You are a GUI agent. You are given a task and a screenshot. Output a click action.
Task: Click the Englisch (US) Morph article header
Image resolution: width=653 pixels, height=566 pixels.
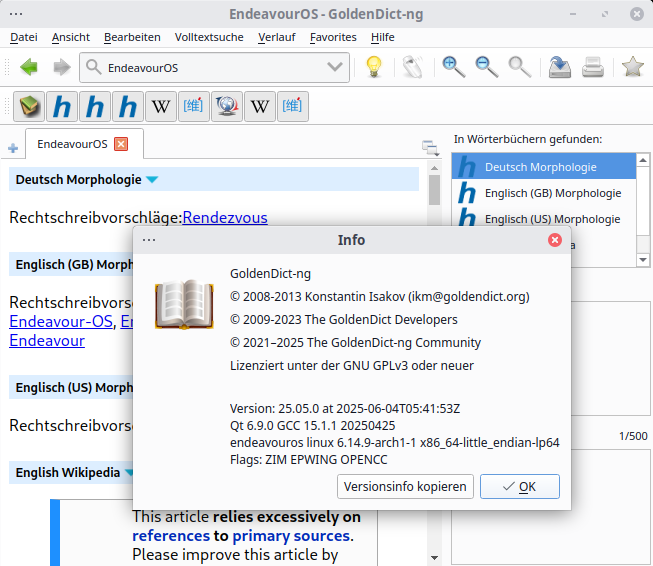pos(71,387)
